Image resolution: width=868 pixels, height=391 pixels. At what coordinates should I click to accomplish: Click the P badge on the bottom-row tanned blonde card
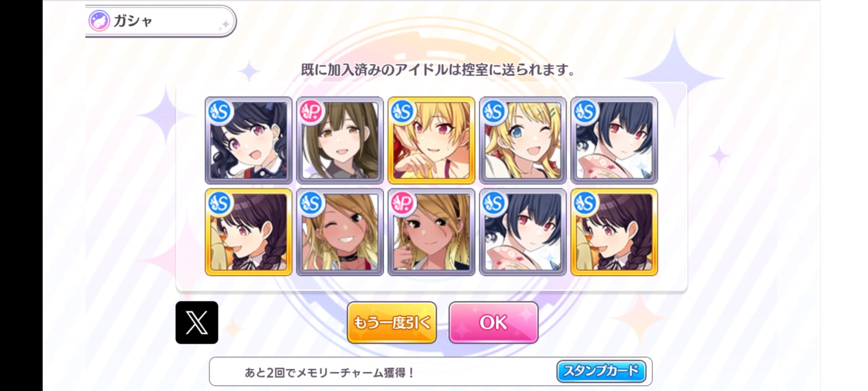click(402, 203)
